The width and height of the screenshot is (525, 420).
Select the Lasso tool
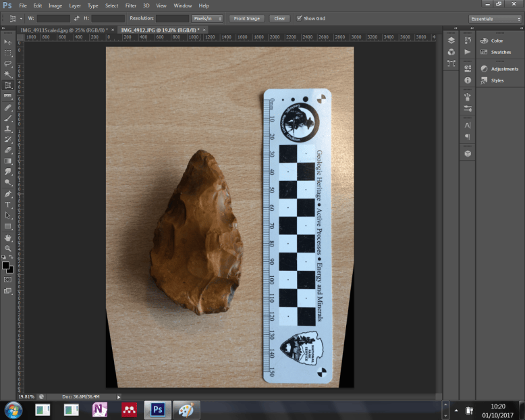coord(7,63)
